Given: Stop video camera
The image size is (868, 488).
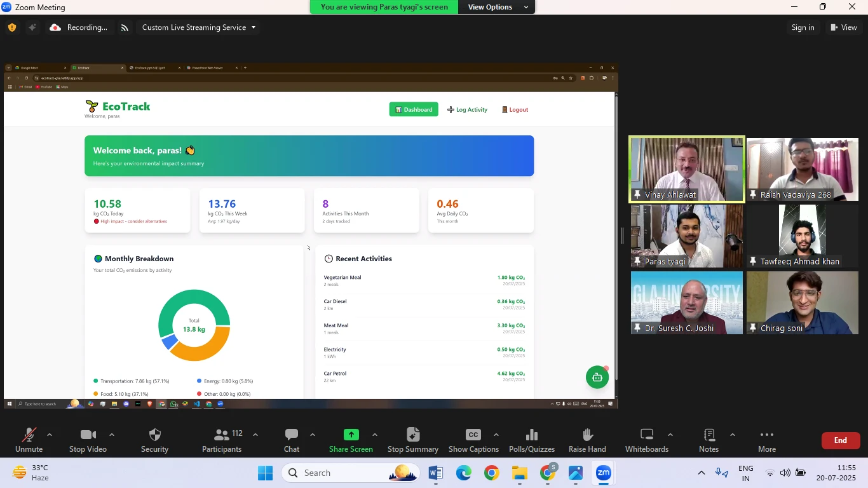Looking at the screenshot, I should pos(88,435).
